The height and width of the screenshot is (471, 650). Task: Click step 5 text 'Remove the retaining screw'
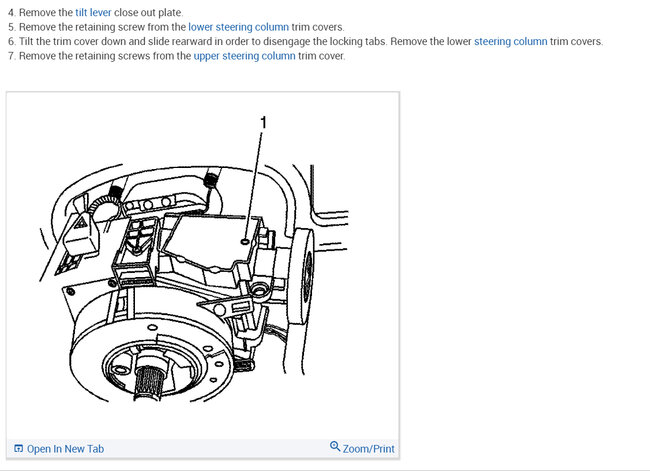(x=82, y=27)
